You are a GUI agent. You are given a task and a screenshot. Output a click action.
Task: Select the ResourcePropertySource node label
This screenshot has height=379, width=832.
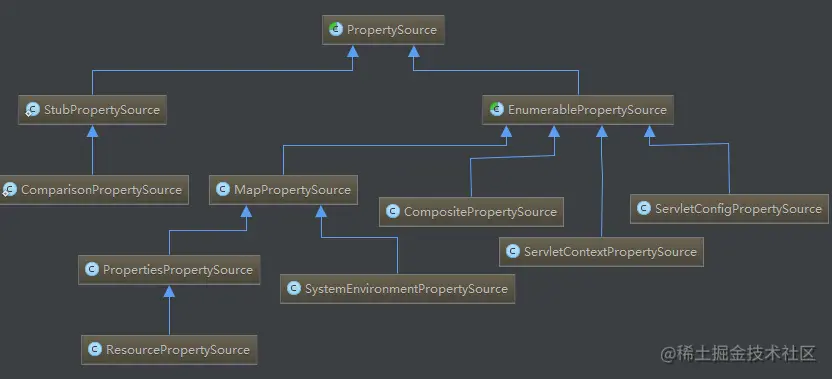[x=178, y=350]
